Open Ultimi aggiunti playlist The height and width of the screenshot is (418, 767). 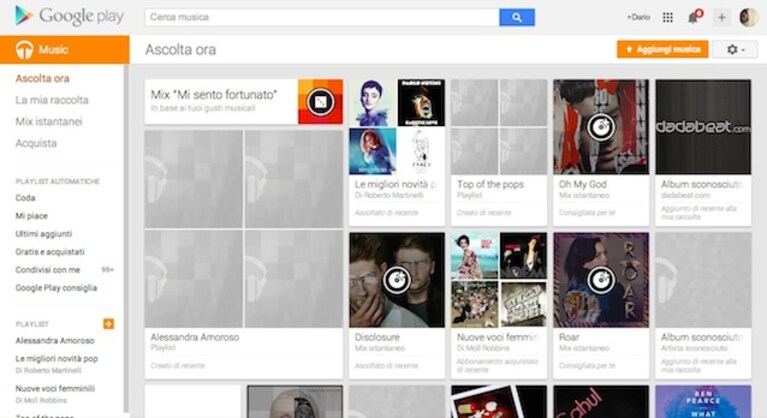pyautogui.click(x=44, y=234)
